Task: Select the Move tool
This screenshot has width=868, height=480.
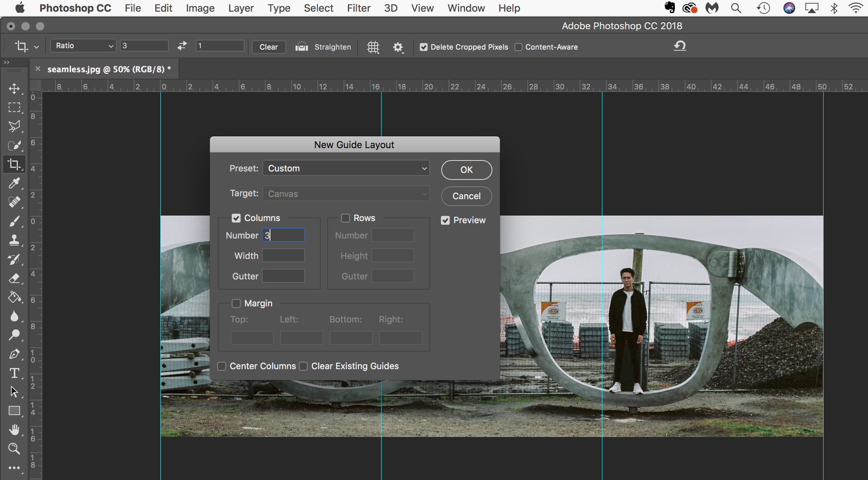Action: (x=14, y=89)
